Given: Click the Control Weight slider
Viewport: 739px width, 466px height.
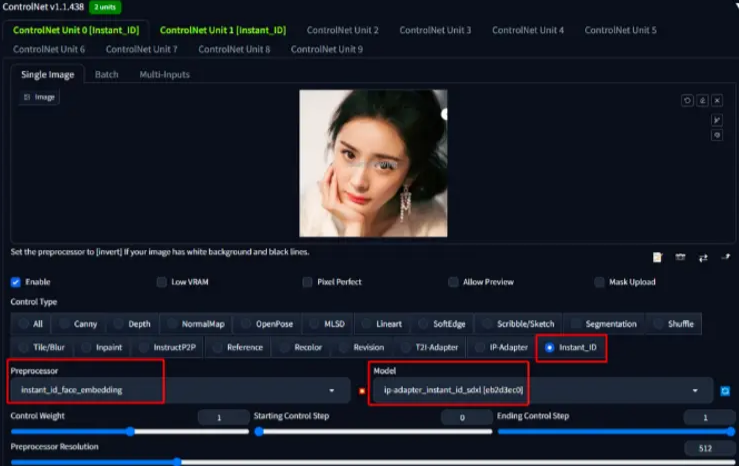Looking at the screenshot, I should 130,432.
